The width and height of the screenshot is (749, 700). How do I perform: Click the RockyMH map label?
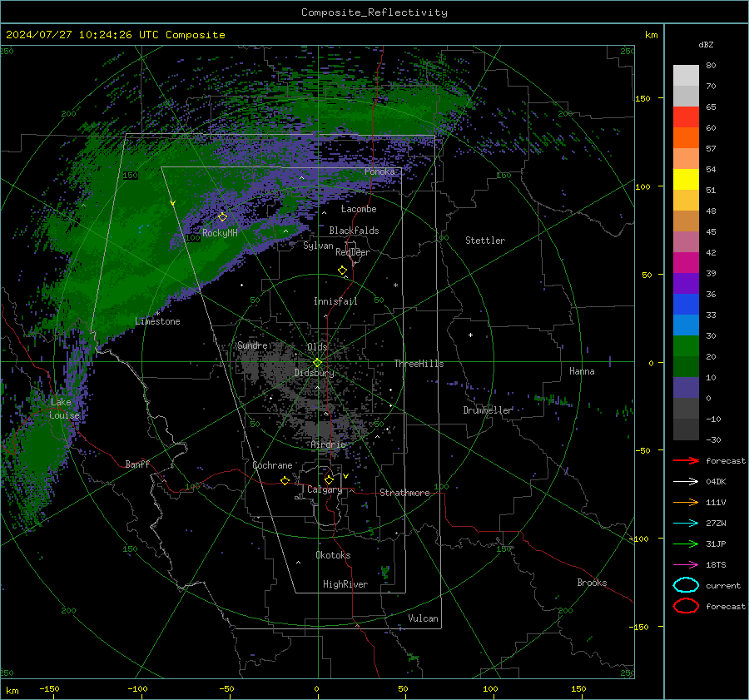[x=220, y=233]
